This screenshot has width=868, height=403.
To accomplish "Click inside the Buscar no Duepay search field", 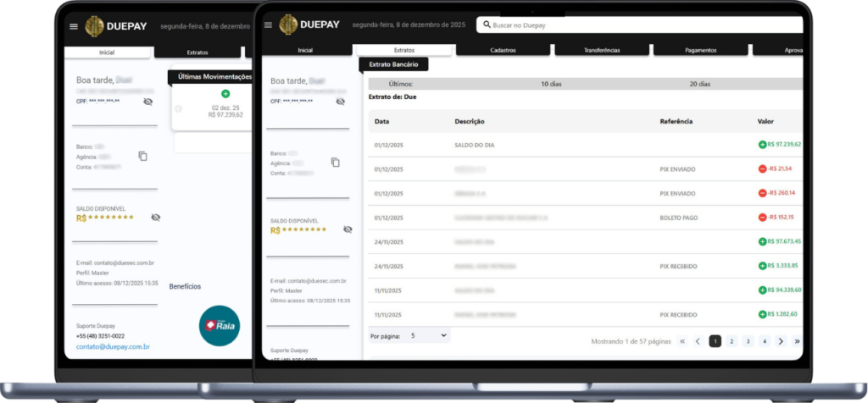I will click(x=639, y=25).
